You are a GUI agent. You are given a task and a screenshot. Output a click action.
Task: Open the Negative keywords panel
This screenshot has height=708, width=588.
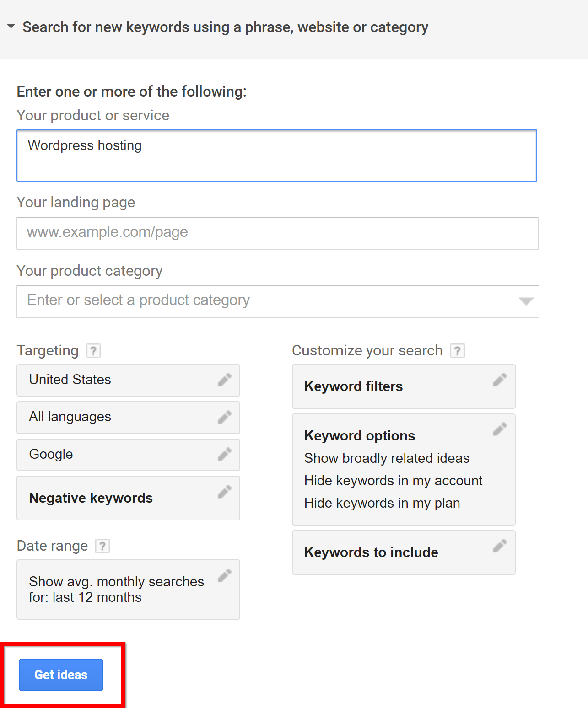128,498
